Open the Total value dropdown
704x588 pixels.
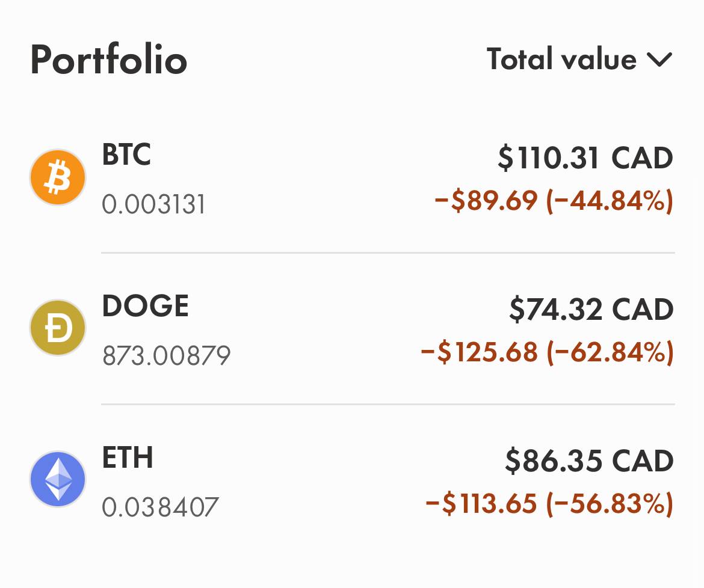click(579, 59)
